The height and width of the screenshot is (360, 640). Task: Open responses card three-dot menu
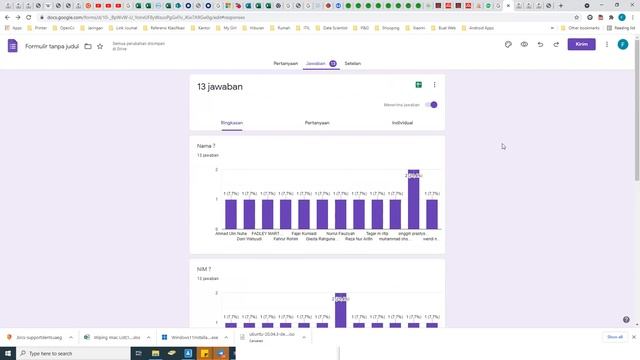coord(434,84)
